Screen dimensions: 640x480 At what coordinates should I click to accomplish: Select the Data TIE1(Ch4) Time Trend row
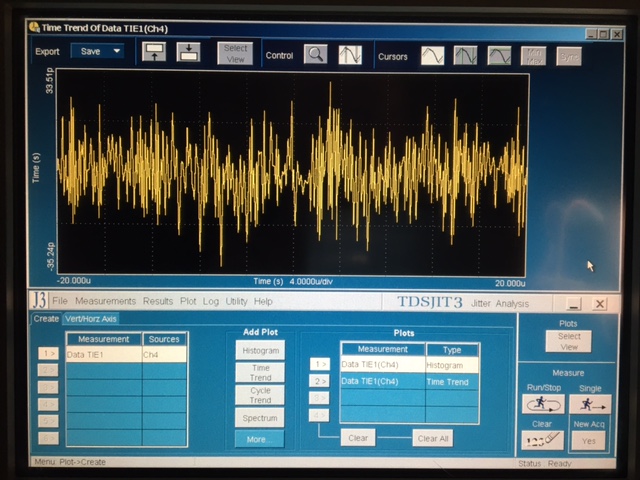(x=409, y=382)
